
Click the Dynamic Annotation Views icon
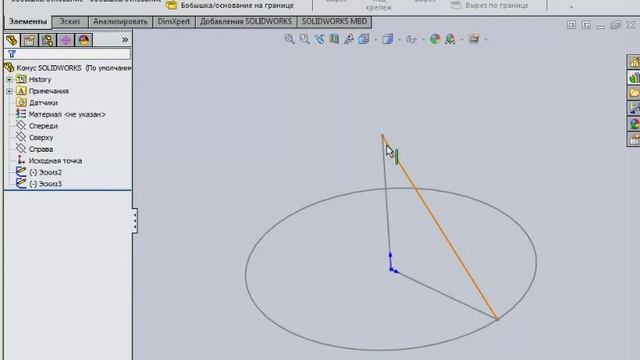coord(349,39)
